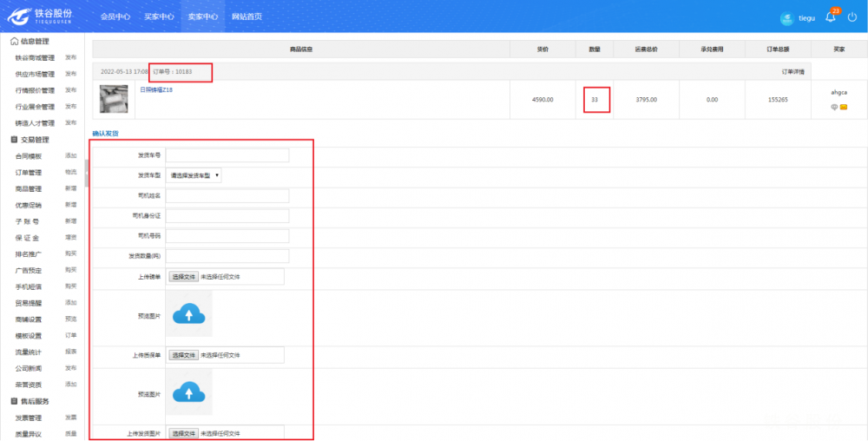Open the 会员中心 tab
The width and height of the screenshot is (868, 441).
(x=115, y=16)
